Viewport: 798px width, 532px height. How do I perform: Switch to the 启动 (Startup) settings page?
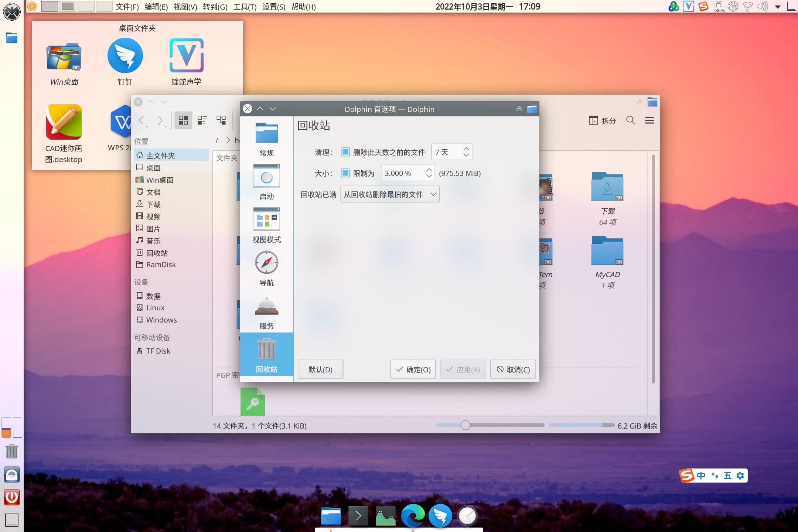pos(267,183)
